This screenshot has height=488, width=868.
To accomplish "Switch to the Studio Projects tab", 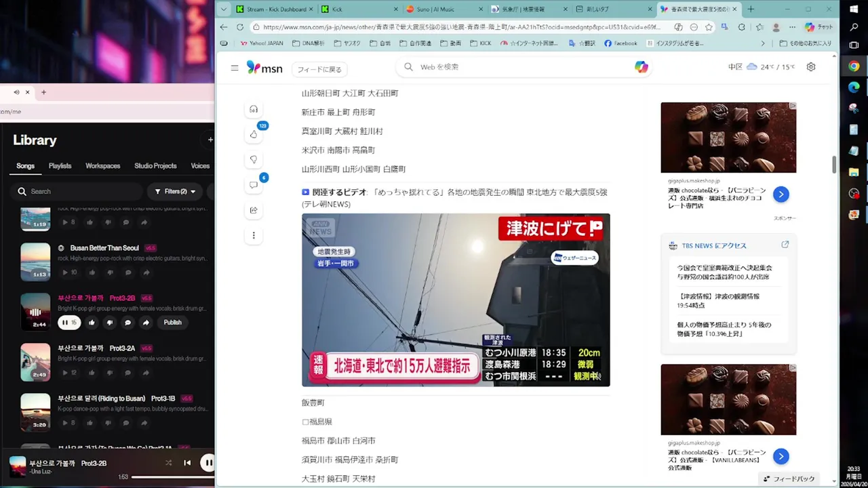I will click(x=155, y=166).
